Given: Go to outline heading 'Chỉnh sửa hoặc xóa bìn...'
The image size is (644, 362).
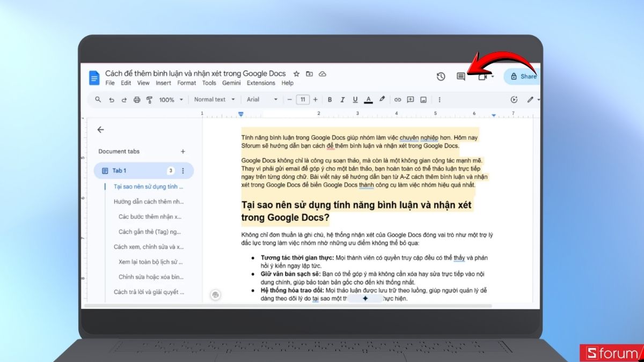Looking at the screenshot, I should (151, 277).
